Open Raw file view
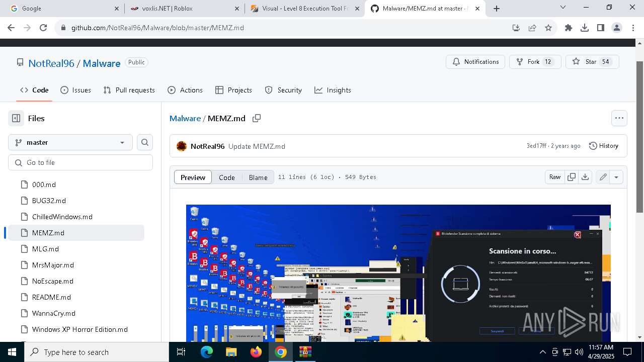644x362 pixels. click(555, 177)
